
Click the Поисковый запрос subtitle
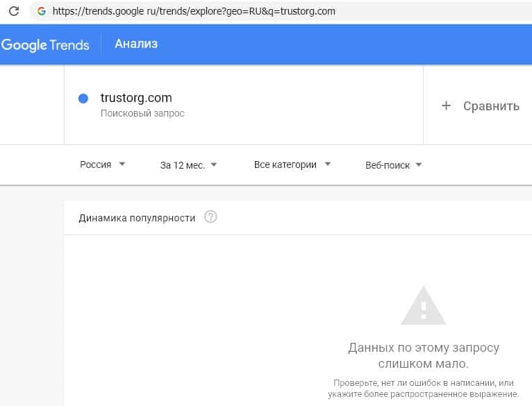[x=142, y=113]
